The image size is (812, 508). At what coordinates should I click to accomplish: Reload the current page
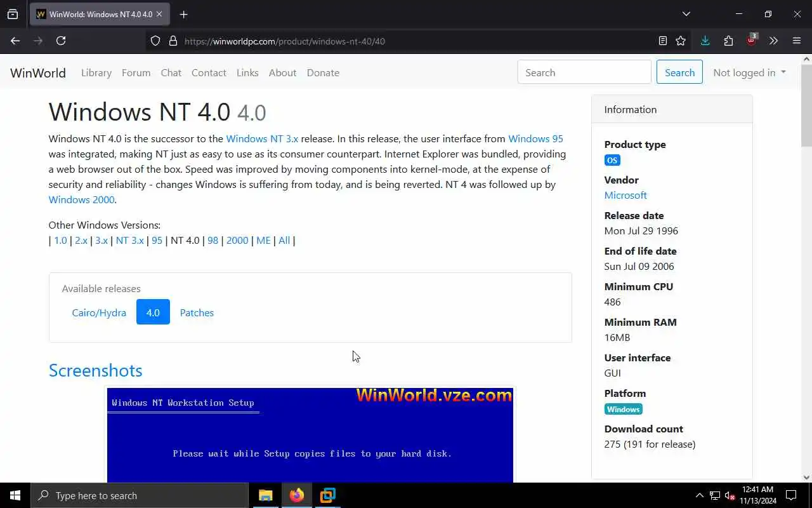point(61,41)
